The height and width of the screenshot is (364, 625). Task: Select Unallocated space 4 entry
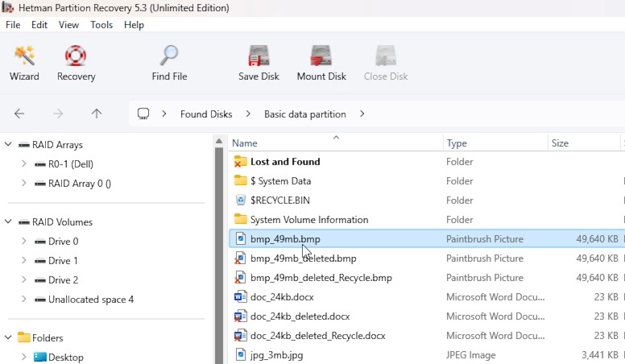(x=91, y=300)
